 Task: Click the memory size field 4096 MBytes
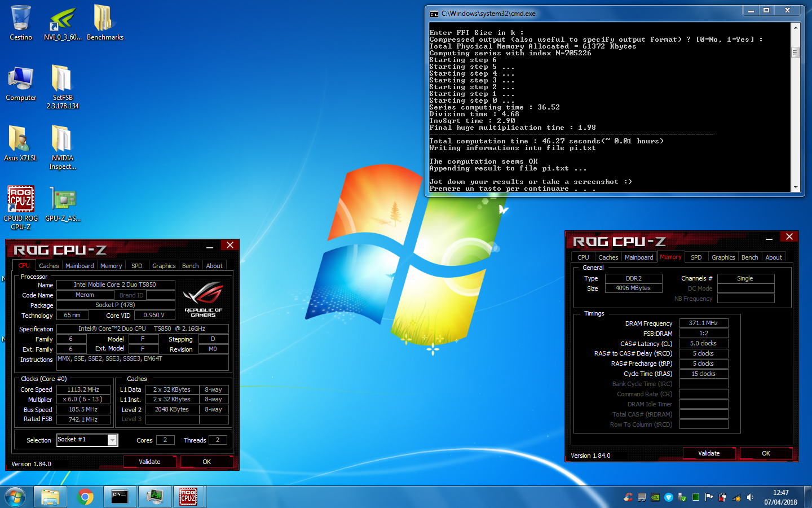(633, 288)
